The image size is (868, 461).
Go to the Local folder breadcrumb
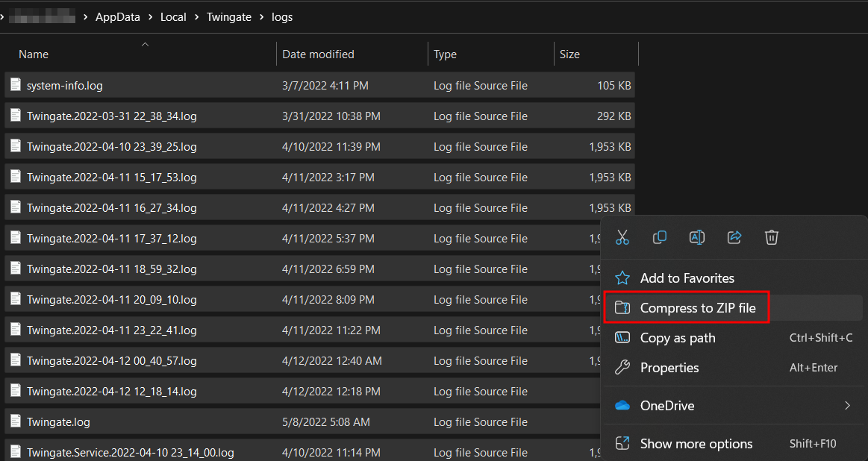tap(173, 17)
